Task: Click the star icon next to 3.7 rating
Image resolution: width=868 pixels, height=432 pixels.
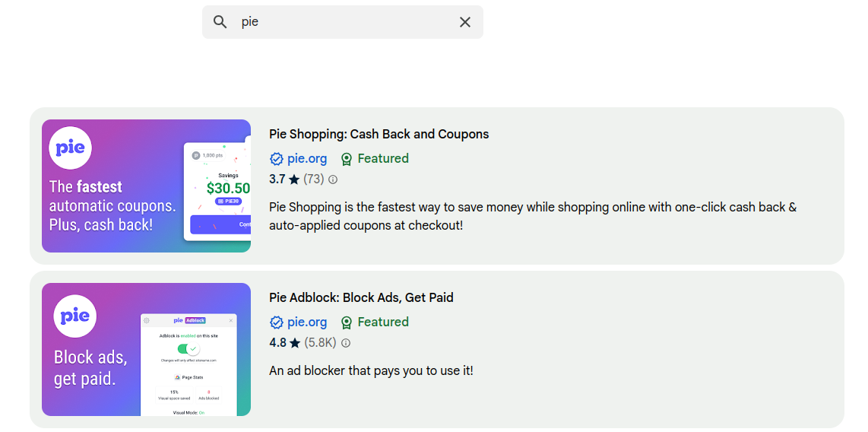Action: 294,179
